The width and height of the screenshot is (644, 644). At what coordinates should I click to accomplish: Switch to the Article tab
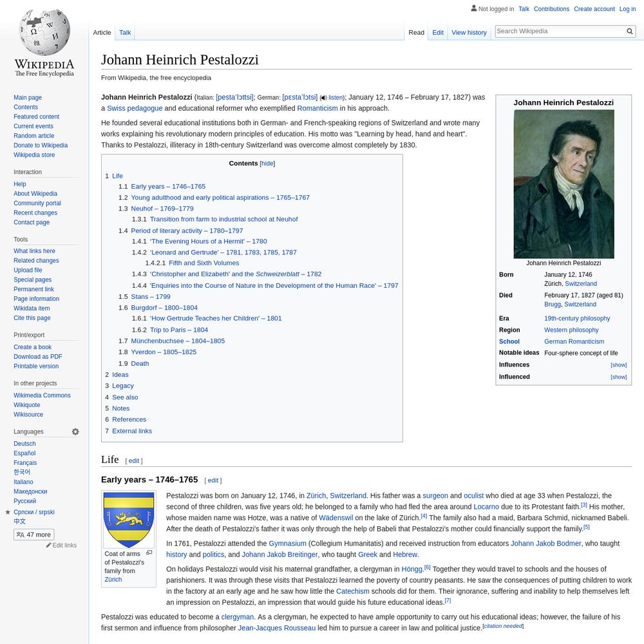click(102, 32)
